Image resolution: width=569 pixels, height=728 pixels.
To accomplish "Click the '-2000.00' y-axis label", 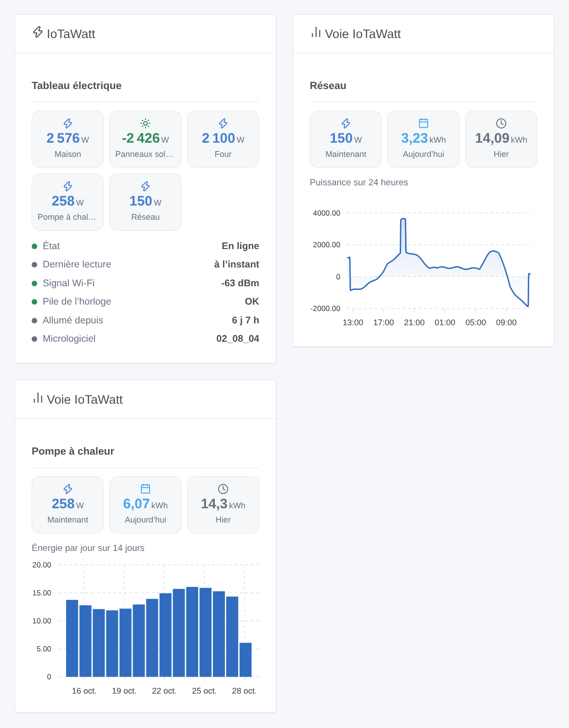I will click(x=325, y=308).
